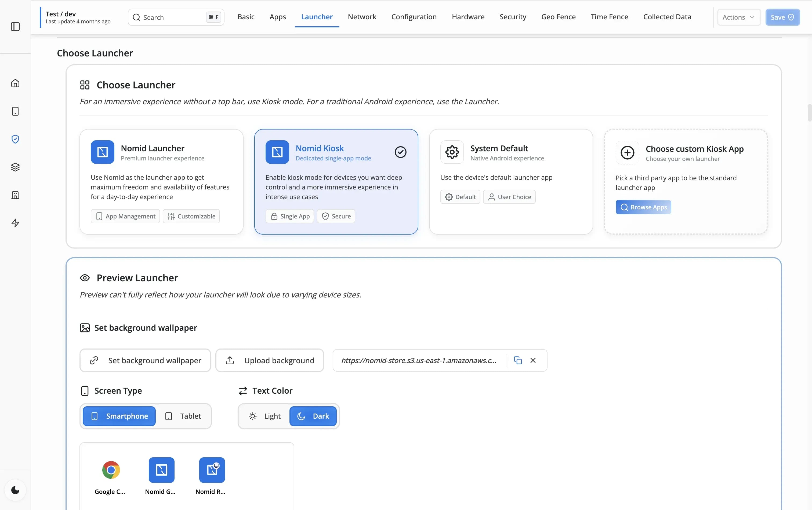Select Tablet screen type

183,416
